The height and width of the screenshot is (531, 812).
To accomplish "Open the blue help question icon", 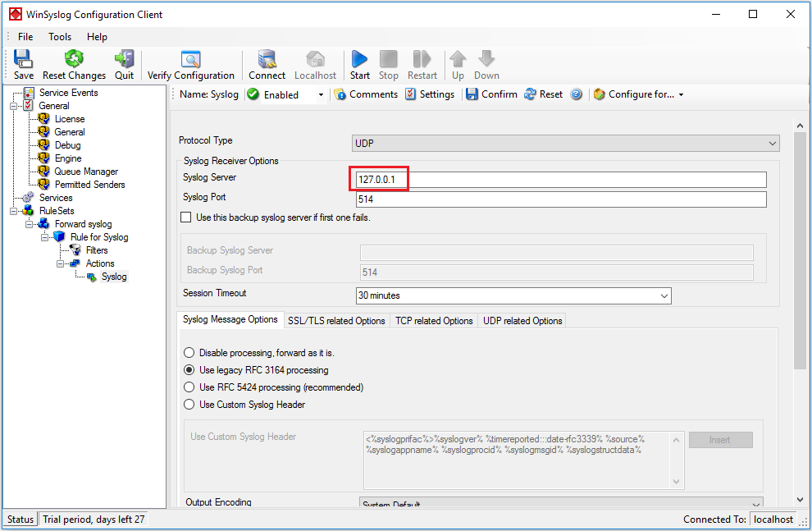I will 576,94.
